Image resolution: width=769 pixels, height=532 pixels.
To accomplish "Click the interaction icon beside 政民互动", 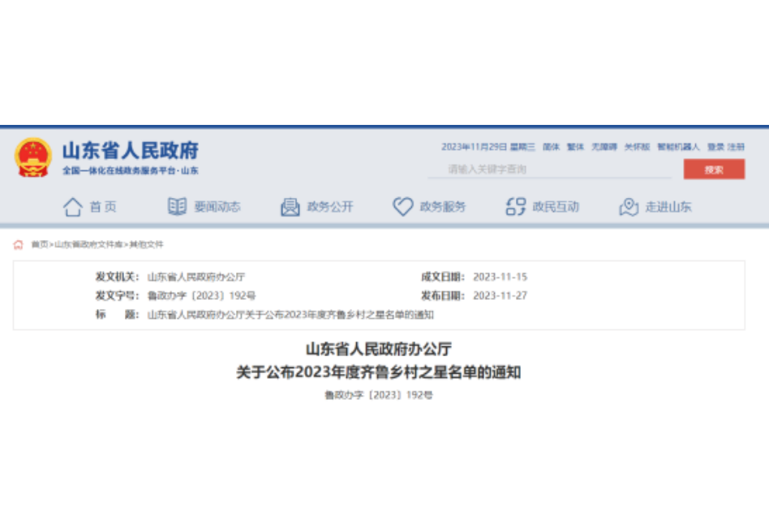I will tap(515, 207).
